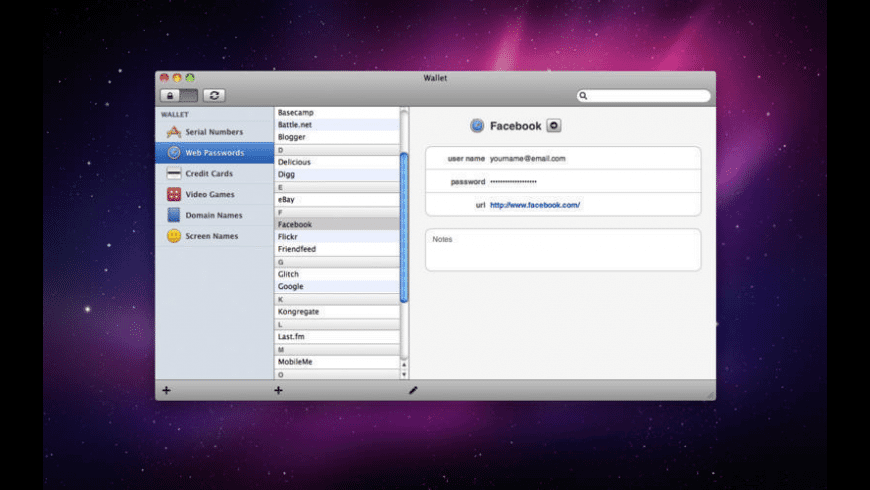Screen dimensions: 870x490
Task: Select the Digg entry
Action: [x=337, y=174]
